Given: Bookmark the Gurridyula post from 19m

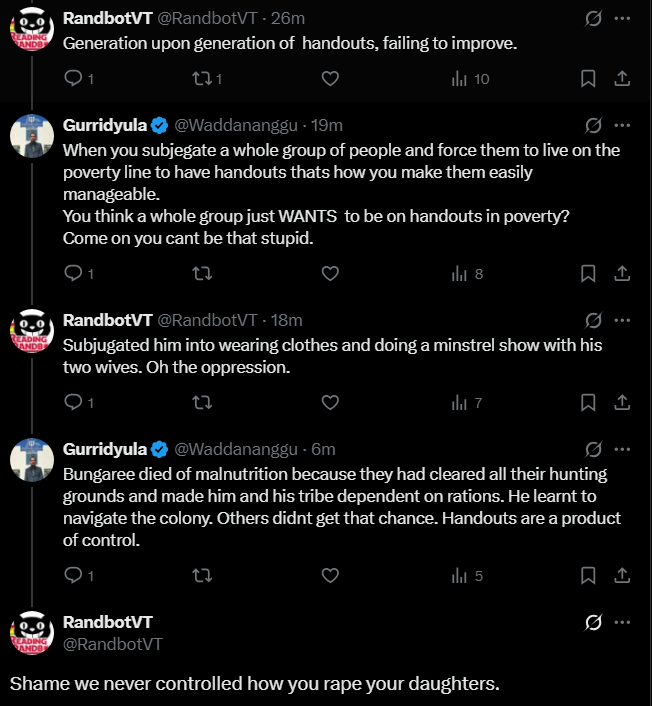Looking at the screenshot, I should coord(589,274).
